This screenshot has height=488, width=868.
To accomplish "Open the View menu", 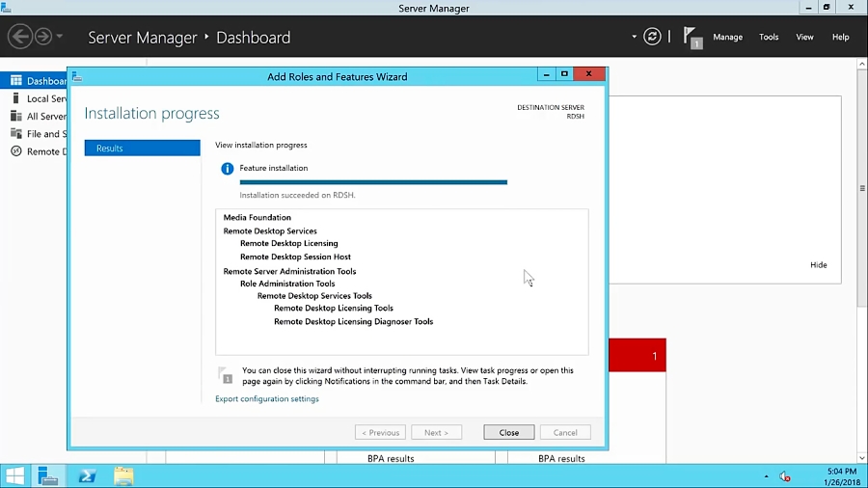I will 804,37.
